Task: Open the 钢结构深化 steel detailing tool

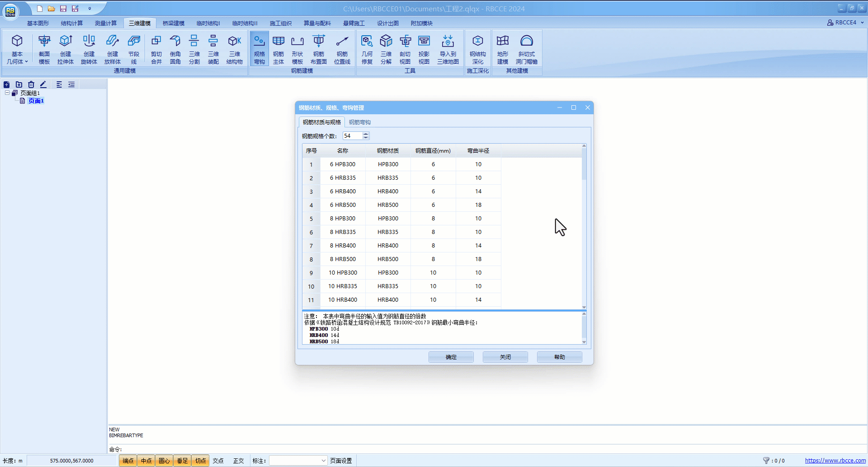Action: point(477,49)
